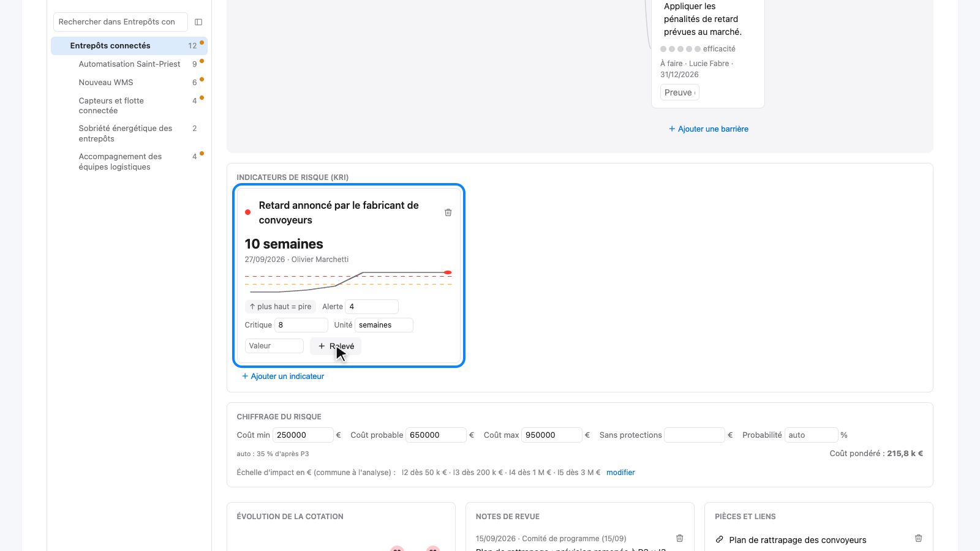Screen dimensions: 980x551
Task: Click the Probabilité field showing auto
Action: (811, 435)
